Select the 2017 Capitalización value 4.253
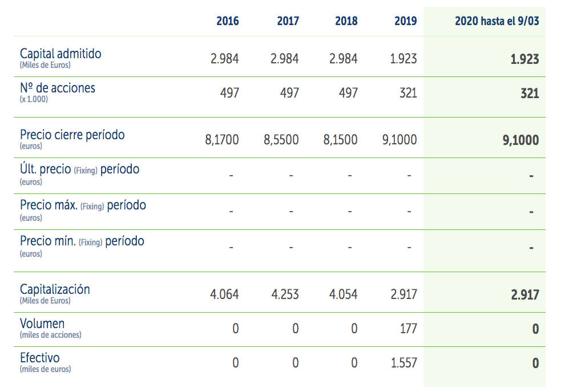The image size is (565, 392). point(285,294)
